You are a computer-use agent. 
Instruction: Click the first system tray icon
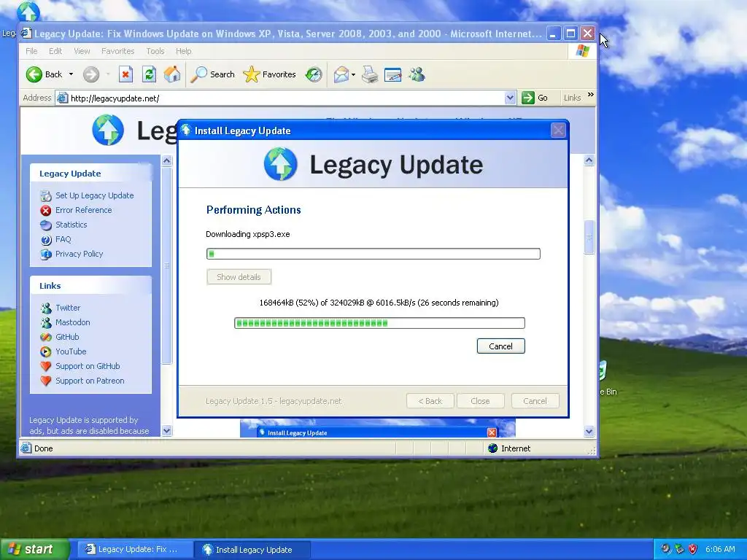click(x=665, y=549)
